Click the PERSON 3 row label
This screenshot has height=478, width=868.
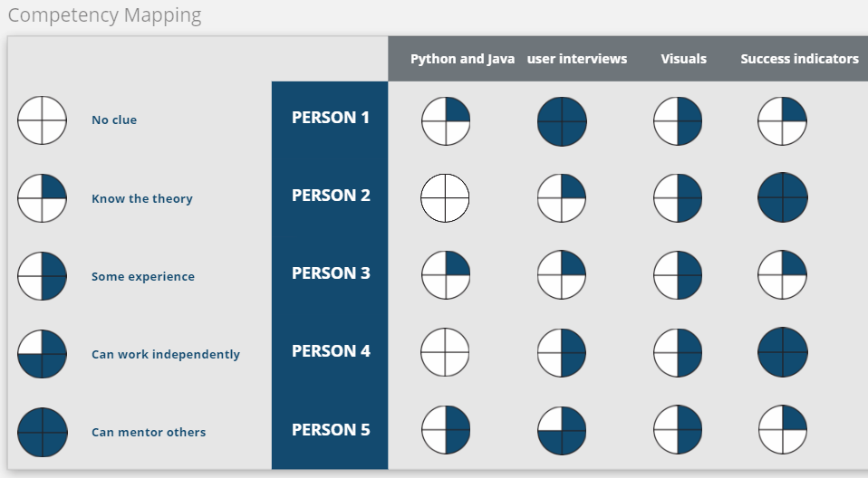331,273
